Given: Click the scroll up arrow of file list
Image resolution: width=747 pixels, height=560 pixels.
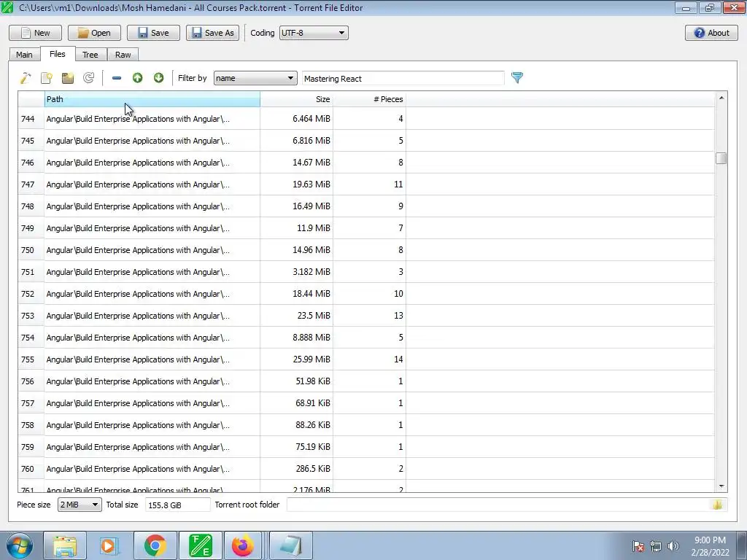Looking at the screenshot, I should click(721, 98).
